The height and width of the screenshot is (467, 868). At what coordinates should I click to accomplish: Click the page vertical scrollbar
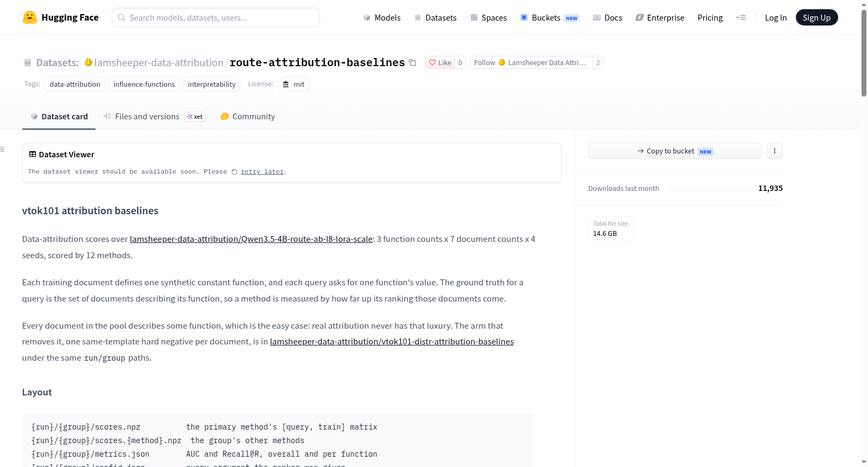coord(864,53)
